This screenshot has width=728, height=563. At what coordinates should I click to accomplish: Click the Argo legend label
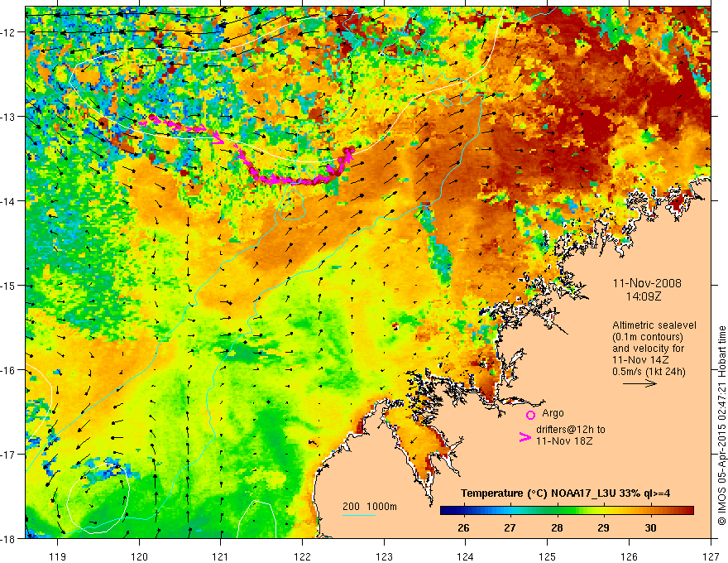coord(553,413)
